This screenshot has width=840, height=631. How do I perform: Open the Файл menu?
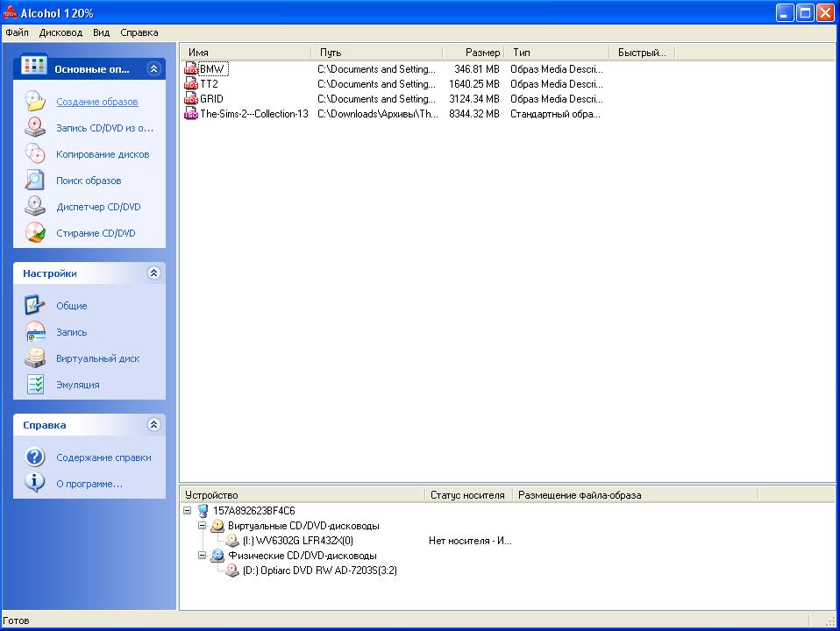[x=17, y=32]
